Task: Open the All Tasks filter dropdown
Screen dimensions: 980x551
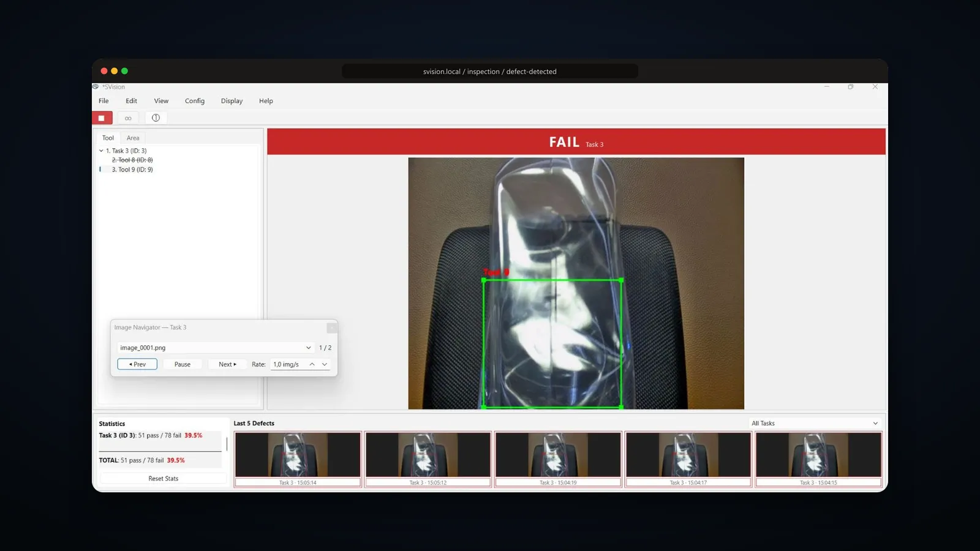Action: tap(815, 423)
